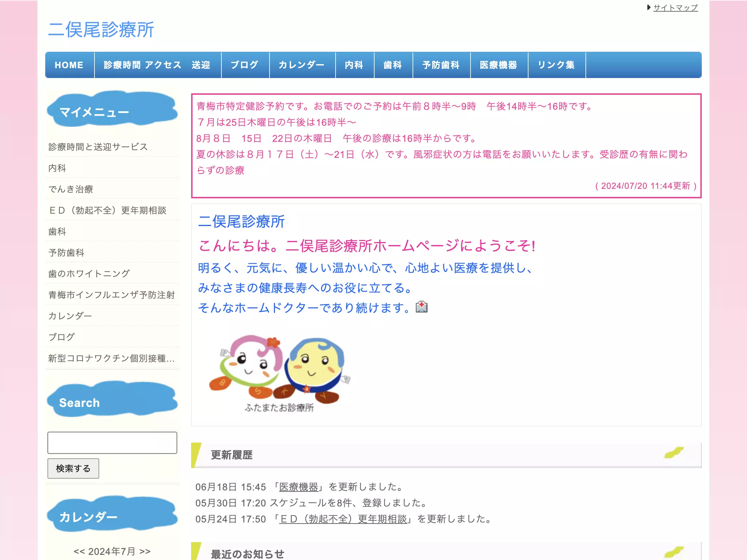Click the 二俣尾診療所 site title
Image resolution: width=747 pixels, height=560 pixels.
[101, 30]
